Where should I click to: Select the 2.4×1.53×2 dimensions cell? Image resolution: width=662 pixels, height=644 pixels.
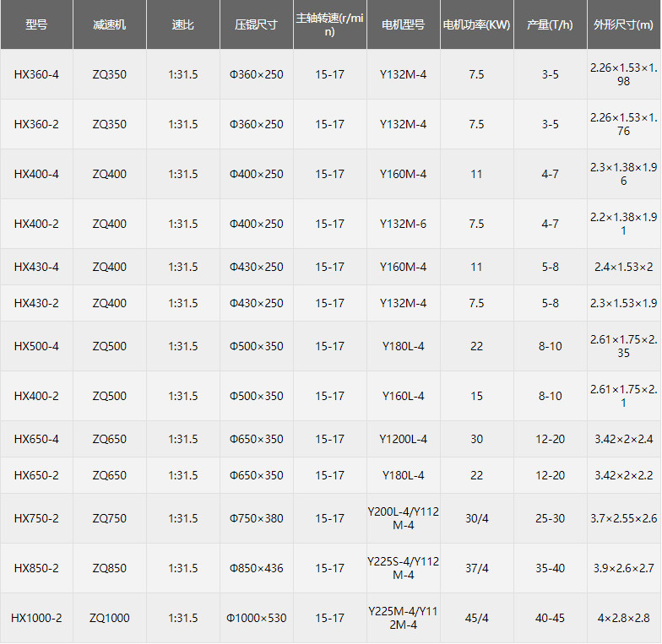coord(623,267)
